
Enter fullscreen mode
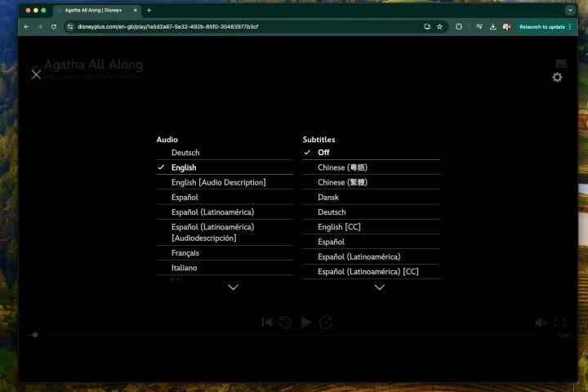[560, 323]
